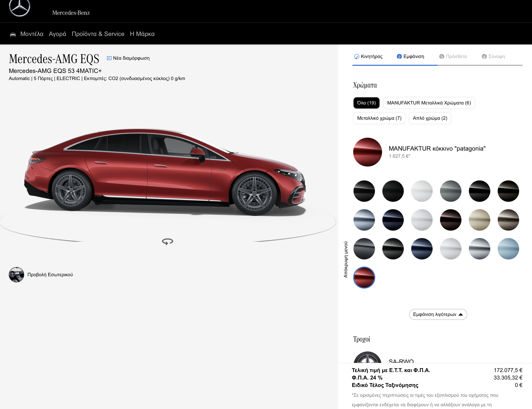Image resolution: width=532 pixels, height=409 pixels.
Task: Open the Προβολή Εσωτερικού interior thumbnail
Action: pyautogui.click(x=17, y=275)
